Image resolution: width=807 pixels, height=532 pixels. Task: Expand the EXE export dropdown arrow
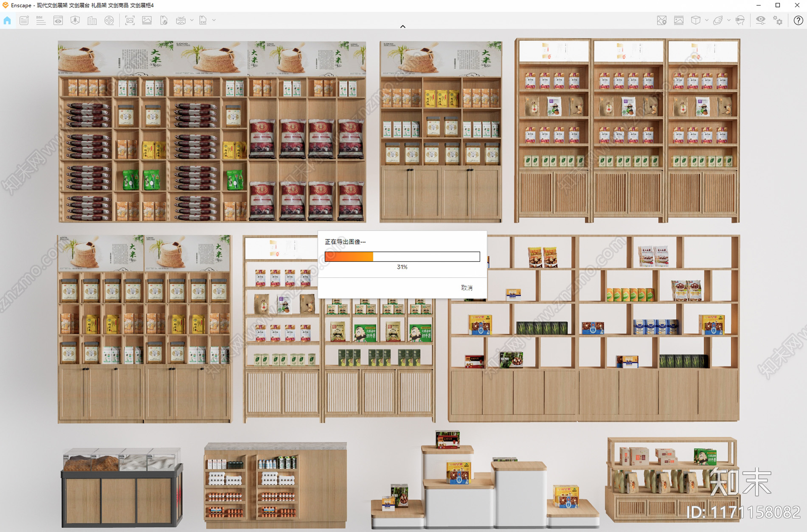tap(214, 21)
